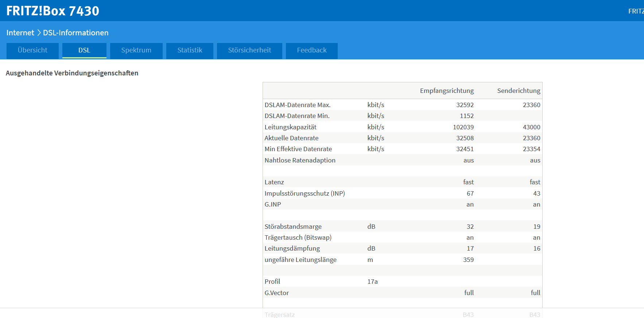Click the ungefähre Leitungslänge label

pos(300,260)
